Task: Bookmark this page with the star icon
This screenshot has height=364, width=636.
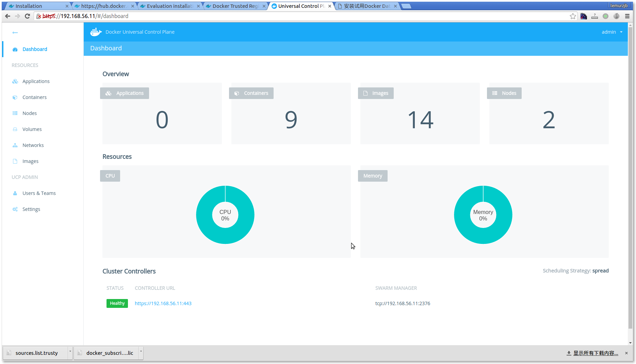Action: coord(573,16)
